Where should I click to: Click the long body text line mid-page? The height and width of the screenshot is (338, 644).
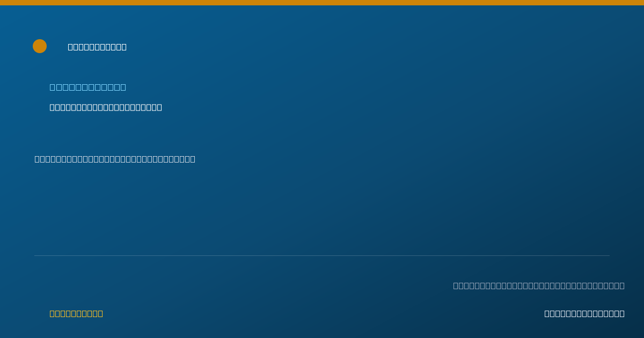click(115, 159)
